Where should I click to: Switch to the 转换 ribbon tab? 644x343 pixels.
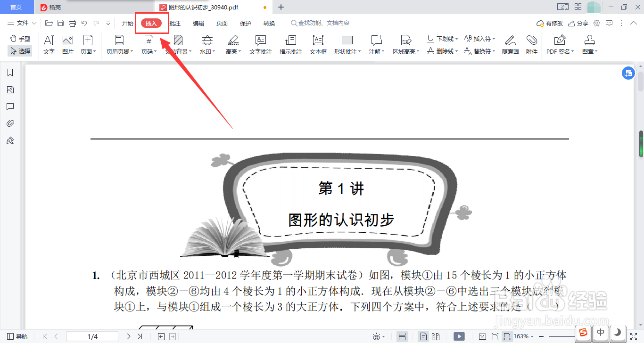[269, 23]
